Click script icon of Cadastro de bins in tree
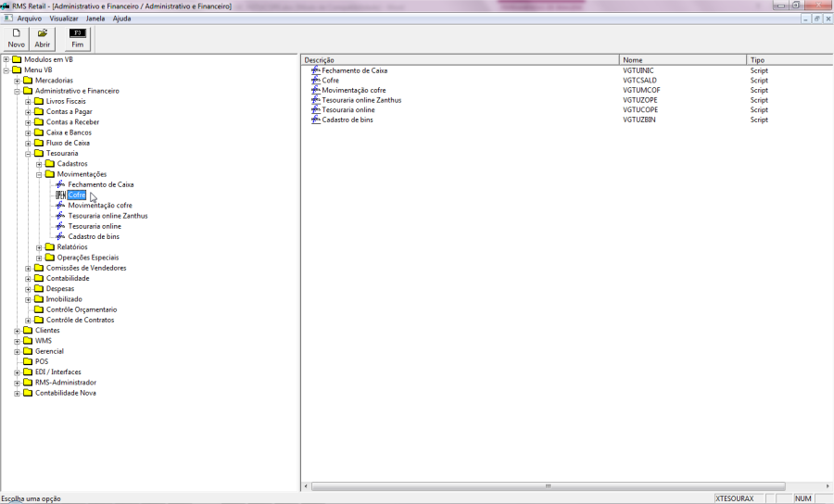Viewport: 834px width, 504px height. tap(60, 236)
